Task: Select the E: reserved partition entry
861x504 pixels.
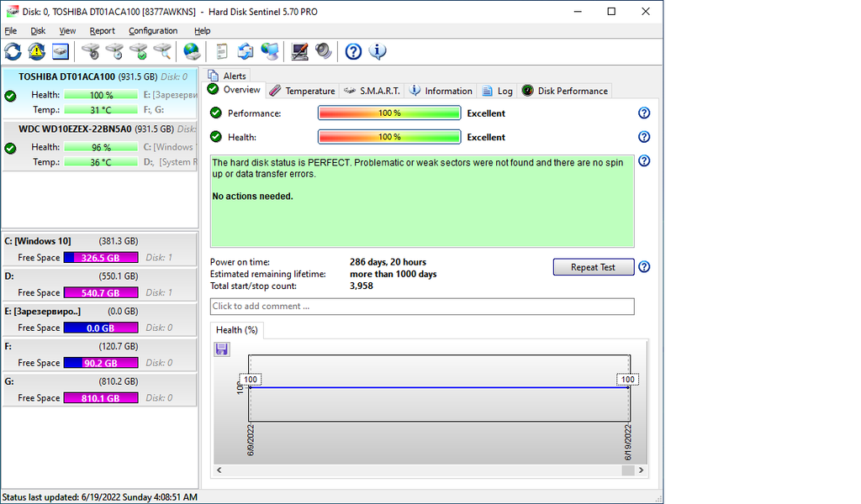Action: coord(99,320)
